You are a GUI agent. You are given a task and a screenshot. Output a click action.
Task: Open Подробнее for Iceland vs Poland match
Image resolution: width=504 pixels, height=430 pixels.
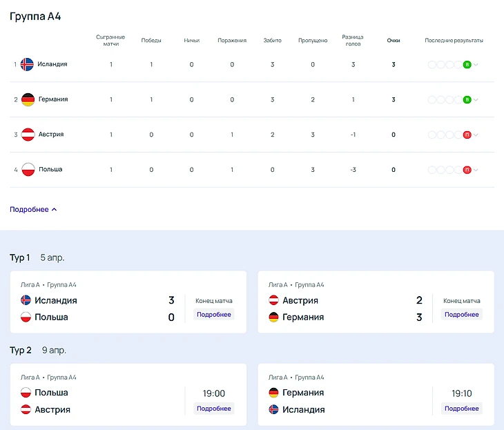[213, 315]
